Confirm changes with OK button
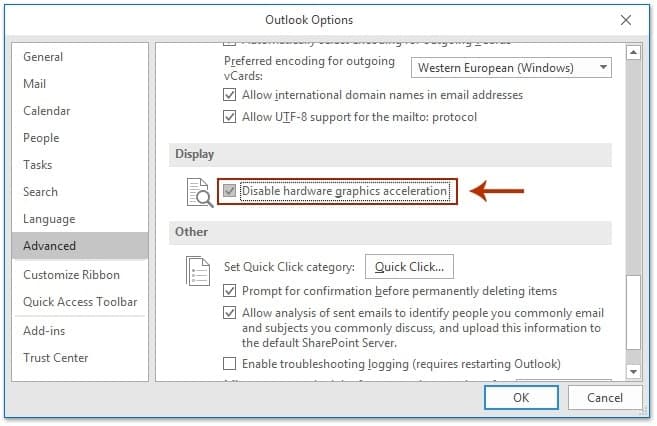This screenshot has height=426, width=657. [x=521, y=397]
